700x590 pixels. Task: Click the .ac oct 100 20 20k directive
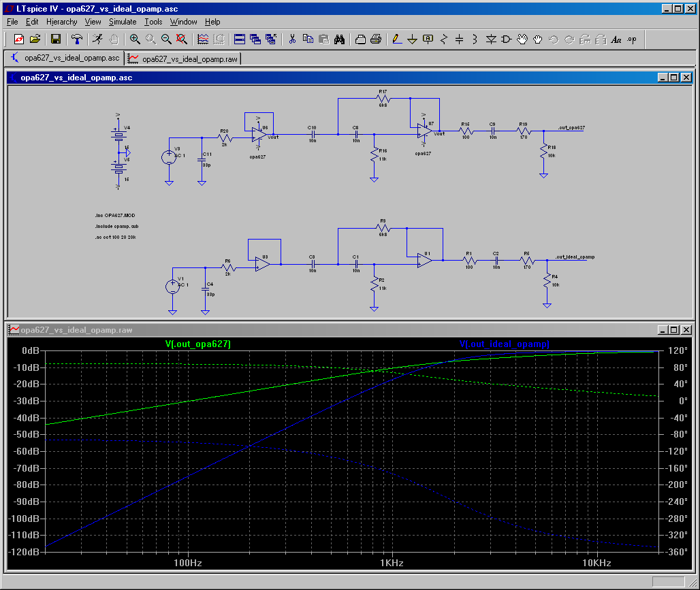pos(115,237)
